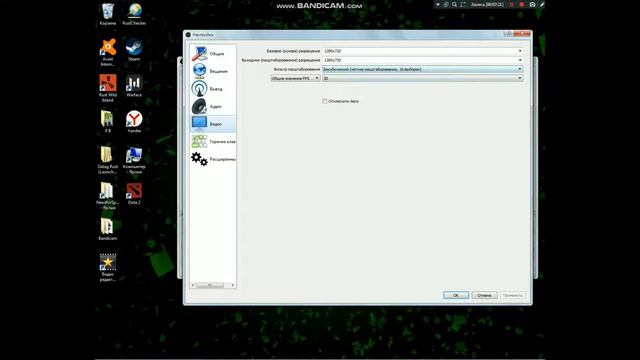Image resolution: width=640 pixels, height=360 pixels.
Task: Open the Yandex browser shortcut
Action: [x=134, y=122]
